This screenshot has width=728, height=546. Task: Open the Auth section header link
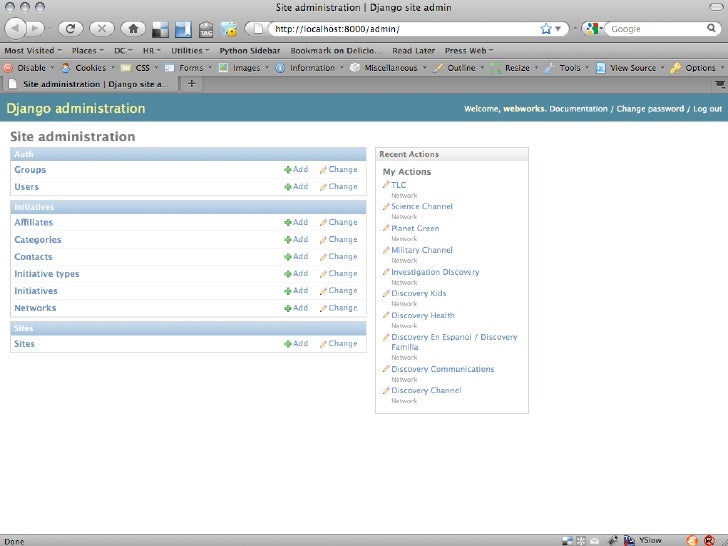(24, 154)
